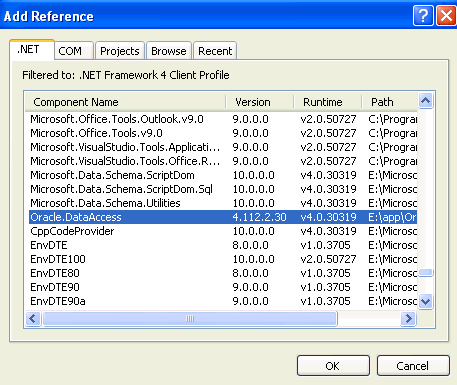
Task: Click the vertical scrollbar thumb
Action: tap(425, 273)
